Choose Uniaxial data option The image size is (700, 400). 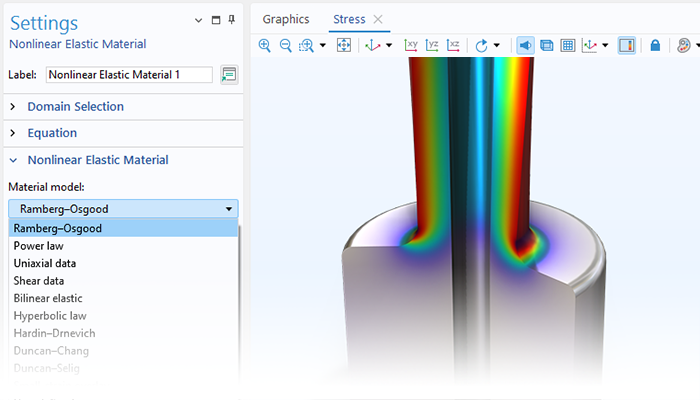(x=123, y=263)
